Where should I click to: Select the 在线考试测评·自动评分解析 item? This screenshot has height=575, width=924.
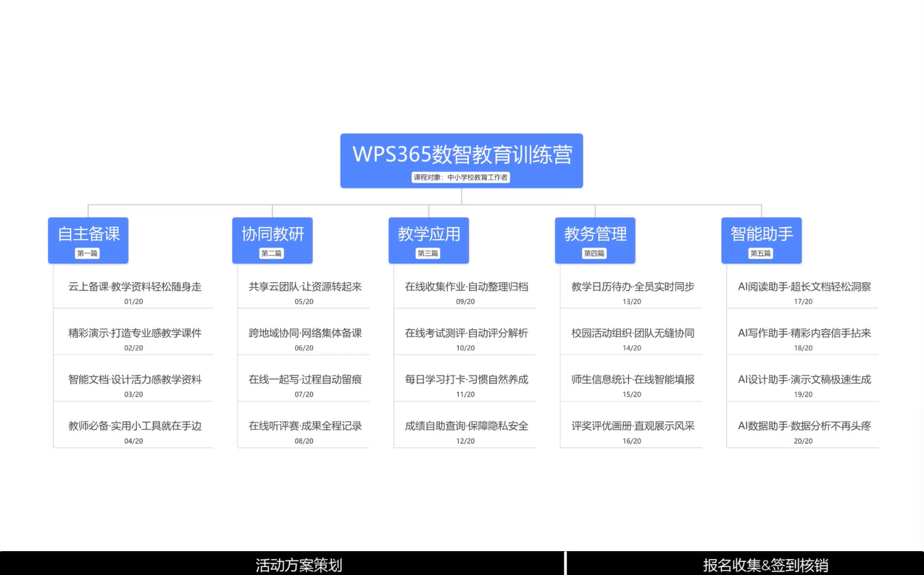(x=466, y=334)
